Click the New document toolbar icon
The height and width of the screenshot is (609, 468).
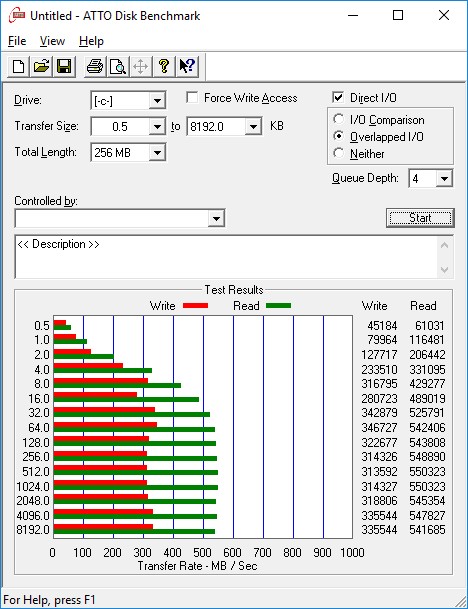click(x=18, y=66)
